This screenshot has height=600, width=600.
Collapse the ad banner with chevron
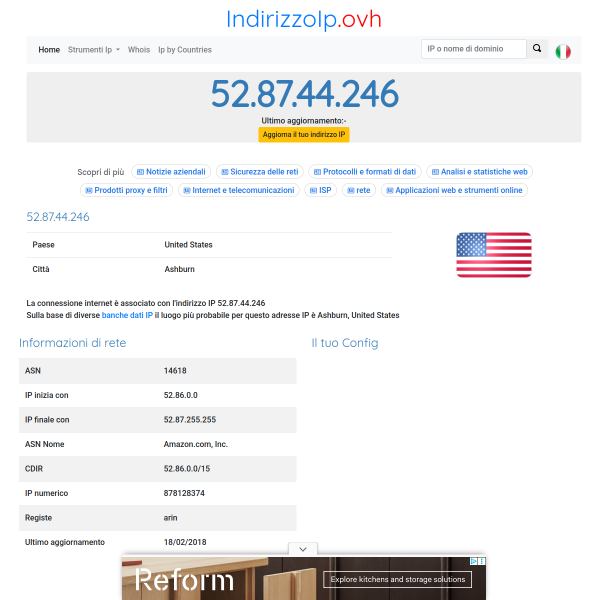click(303, 549)
